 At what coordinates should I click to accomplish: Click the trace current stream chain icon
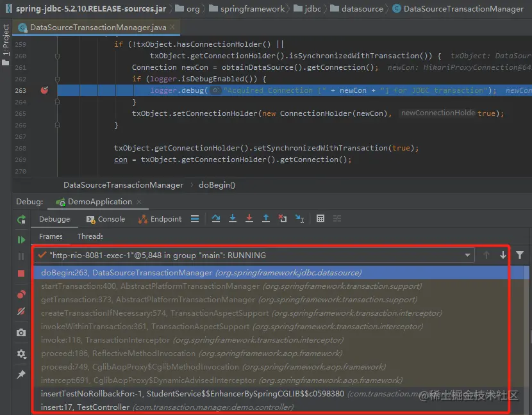tap(337, 218)
